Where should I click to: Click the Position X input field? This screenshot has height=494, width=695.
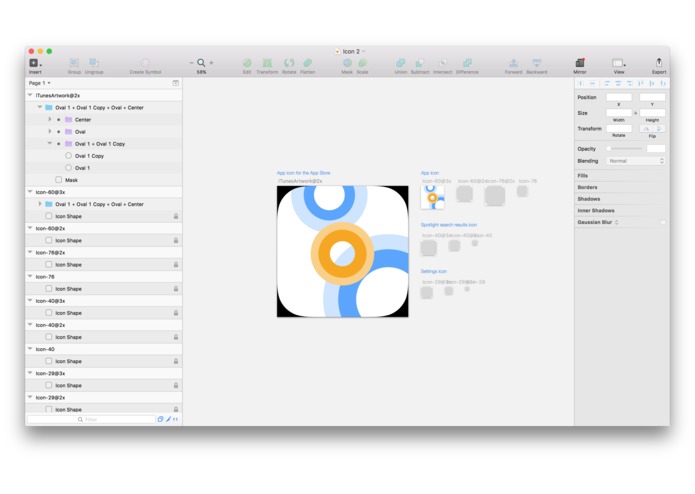tap(619, 97)
